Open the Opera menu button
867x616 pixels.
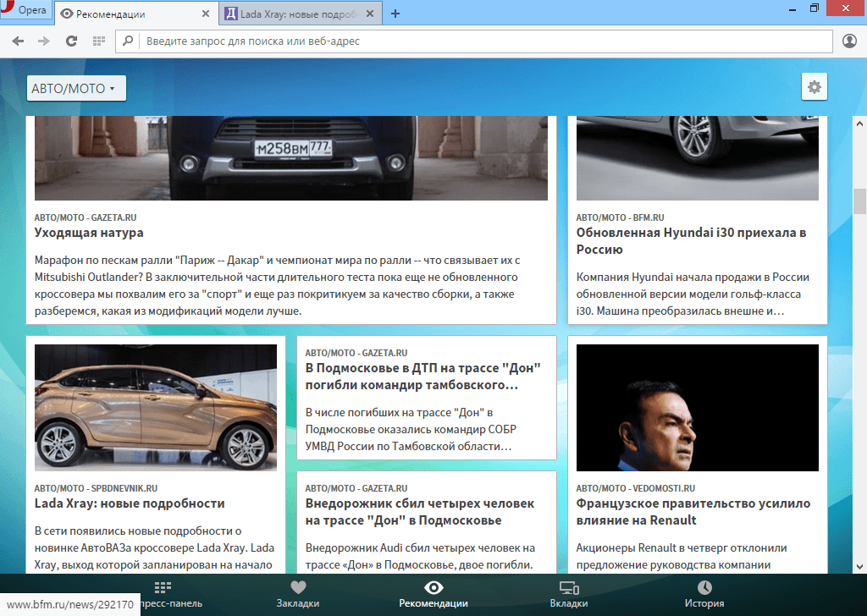[25, 10]
